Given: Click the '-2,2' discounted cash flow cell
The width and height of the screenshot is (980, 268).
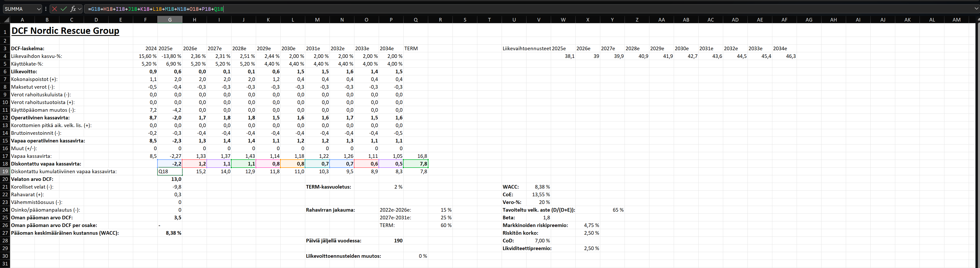Looking at the screenshot, I should (170, 164).
